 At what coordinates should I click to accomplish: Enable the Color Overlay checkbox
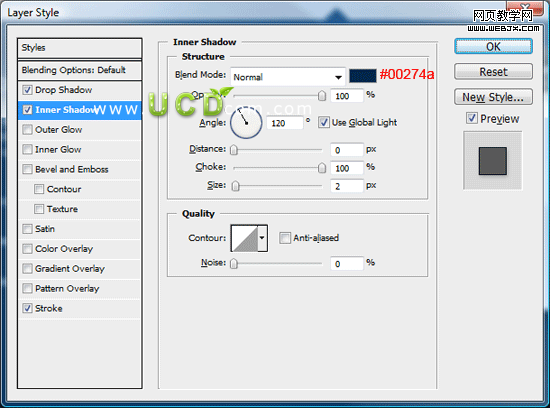pyautogui.click(x=27, y=249)
